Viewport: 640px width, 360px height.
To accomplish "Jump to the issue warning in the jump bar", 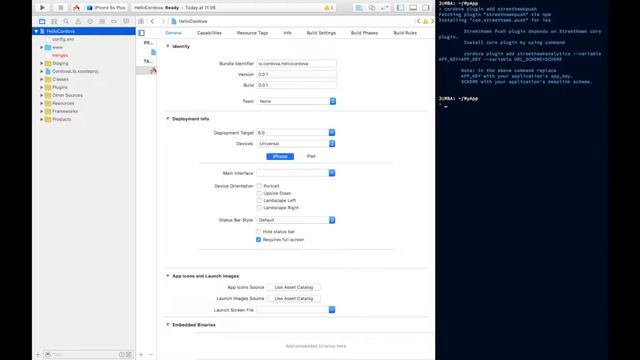I will (425, 21).
